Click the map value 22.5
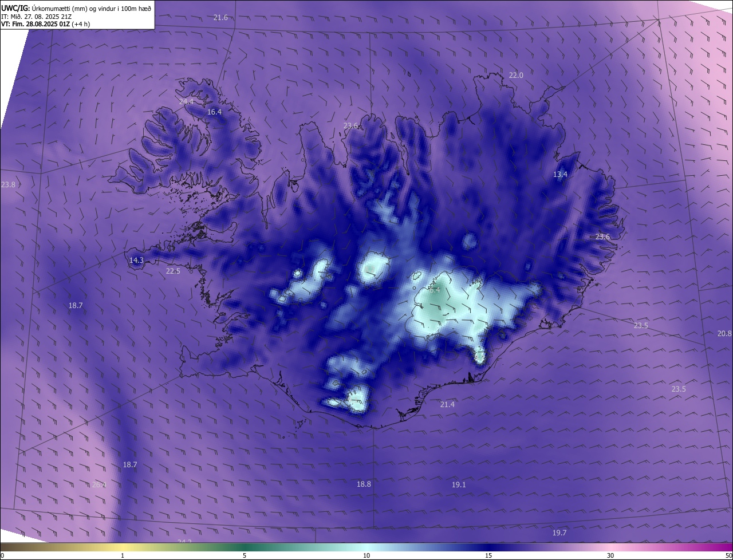 (x=173, y=271)
